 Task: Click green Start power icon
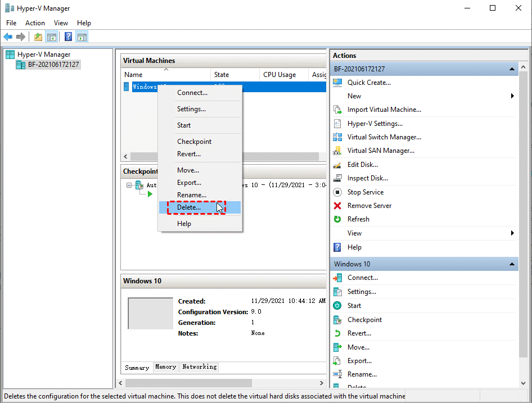point(337,306)
